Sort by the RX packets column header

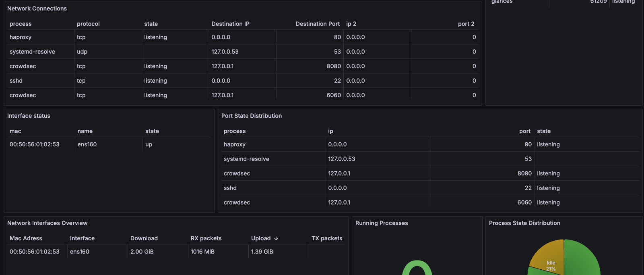tap(206, 238)
